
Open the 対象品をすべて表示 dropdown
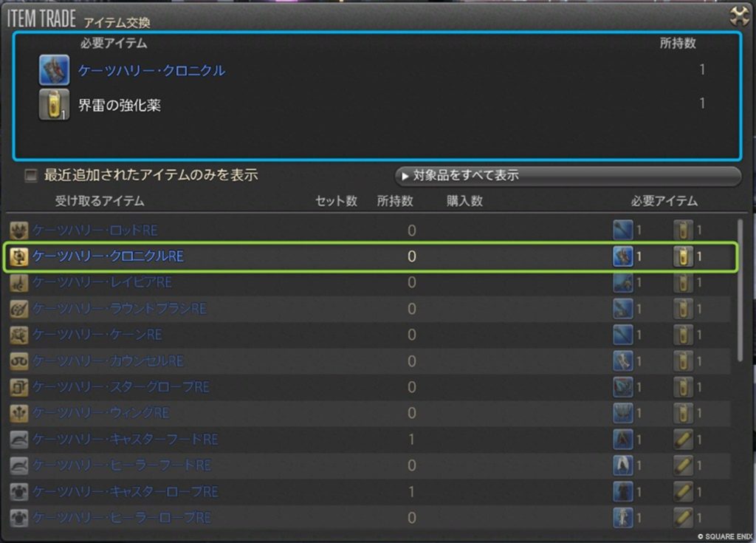click(x=567, y=176)
